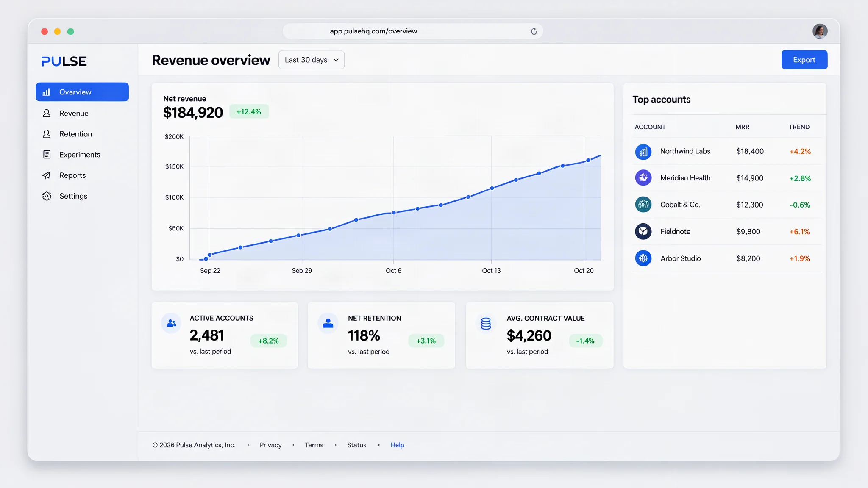Viewport: 868px width, 488px height.
Task: Click the Northwind Labs $18,400 MRR value
Action: pyautogui.click(x=750, y=151)
